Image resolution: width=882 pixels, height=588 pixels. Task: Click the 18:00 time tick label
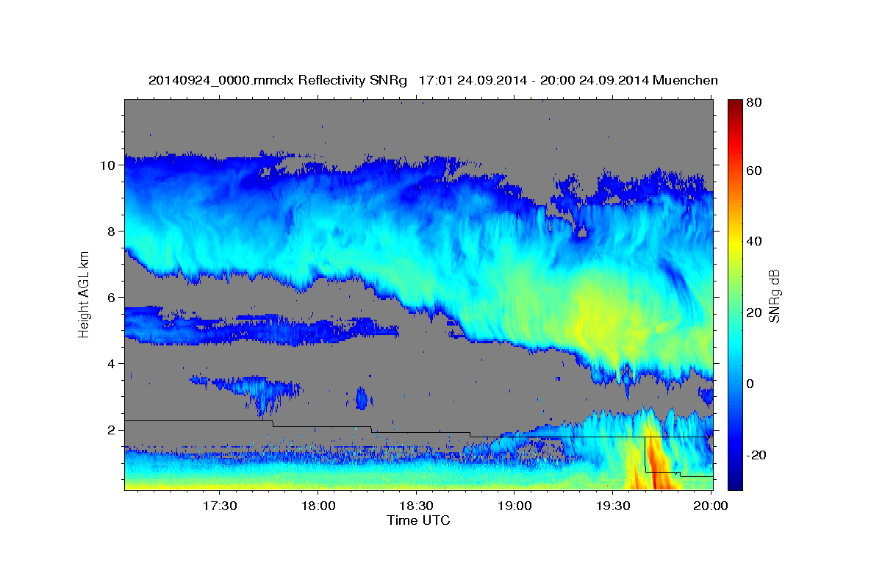pyautogui.click(x=318, y=506)
